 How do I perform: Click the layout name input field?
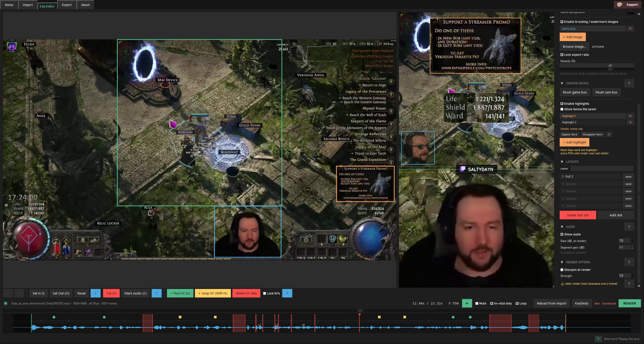click(x=602, y=168)
